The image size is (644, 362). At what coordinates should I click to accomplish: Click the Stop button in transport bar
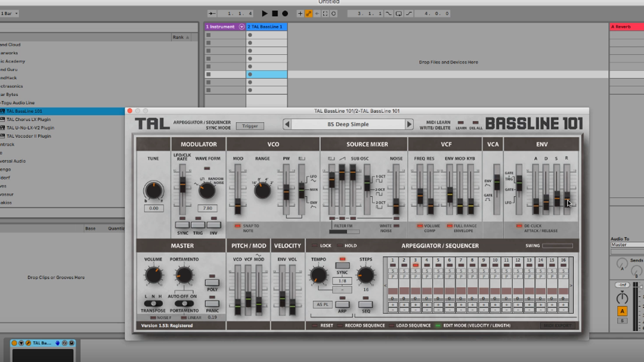[275, 14]
